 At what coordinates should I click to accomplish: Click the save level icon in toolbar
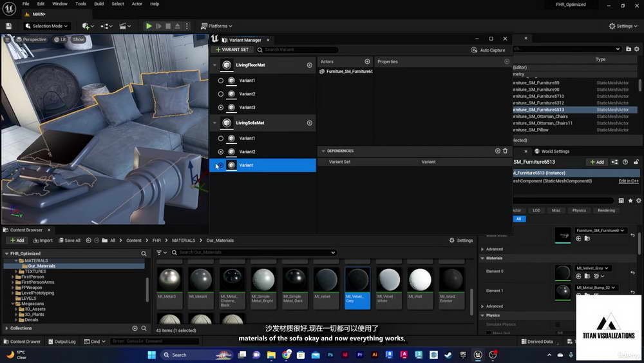[8, 26]
